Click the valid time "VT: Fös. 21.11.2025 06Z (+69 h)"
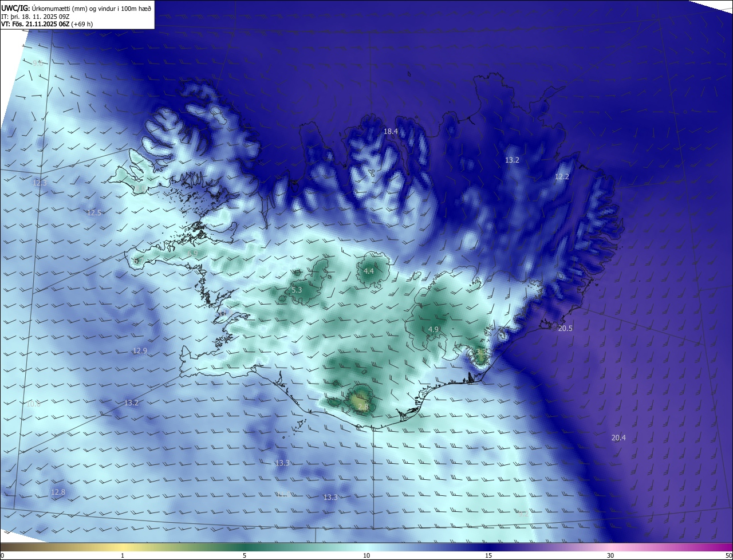The width and height of the screenshot is (733, 560). (x=47, y=24)
